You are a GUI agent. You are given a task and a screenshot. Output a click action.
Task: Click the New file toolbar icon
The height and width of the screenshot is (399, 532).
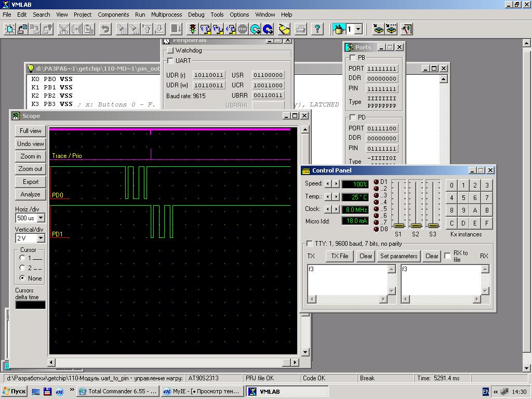point(9,29)
